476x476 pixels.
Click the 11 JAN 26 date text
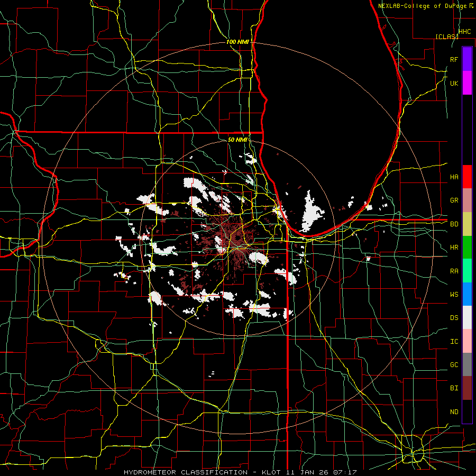[307, 472]
